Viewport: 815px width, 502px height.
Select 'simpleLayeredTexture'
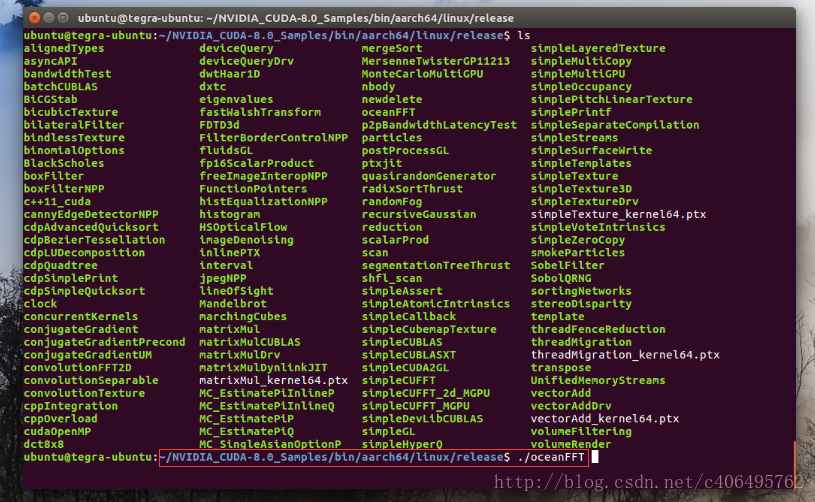point(598,48)
